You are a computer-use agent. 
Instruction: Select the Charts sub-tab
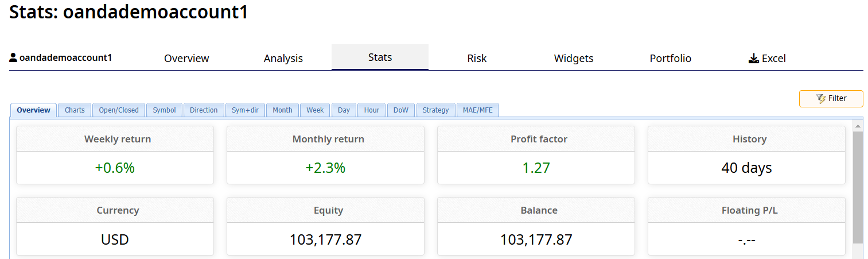point(75,110)
